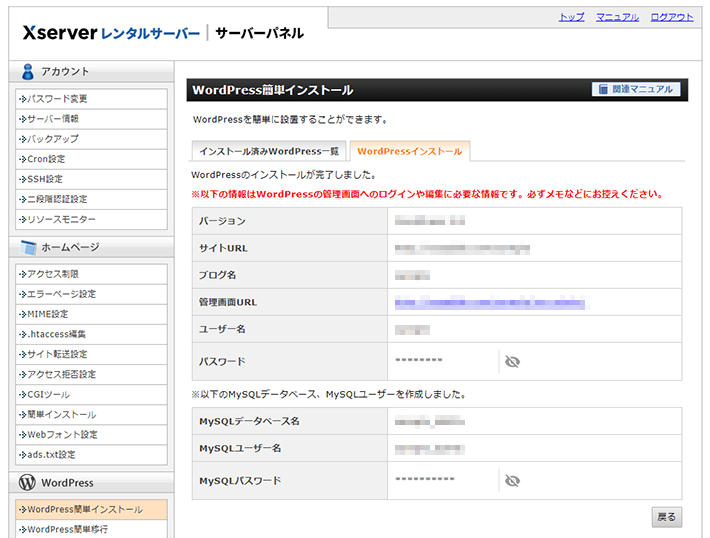This screenshot has height=538, width=710.
Task: Click the WordPress section header text
Action: (x=67, y=483)
